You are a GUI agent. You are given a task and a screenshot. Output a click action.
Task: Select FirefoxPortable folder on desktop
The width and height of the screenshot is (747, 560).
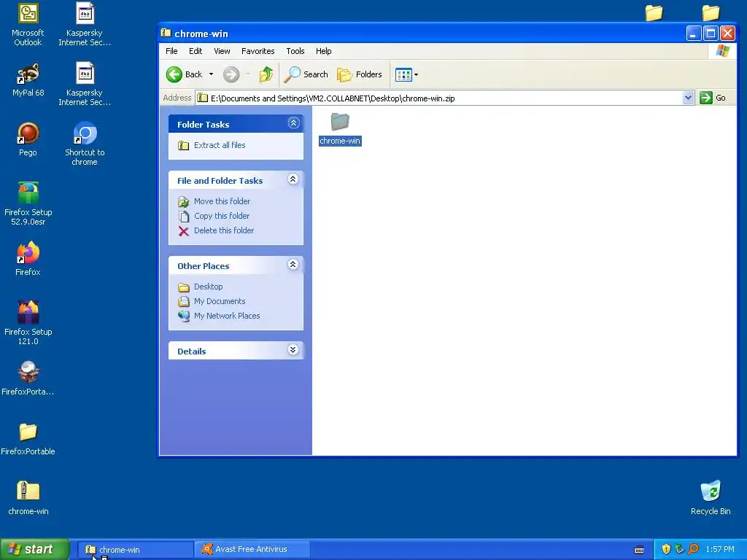28,438
